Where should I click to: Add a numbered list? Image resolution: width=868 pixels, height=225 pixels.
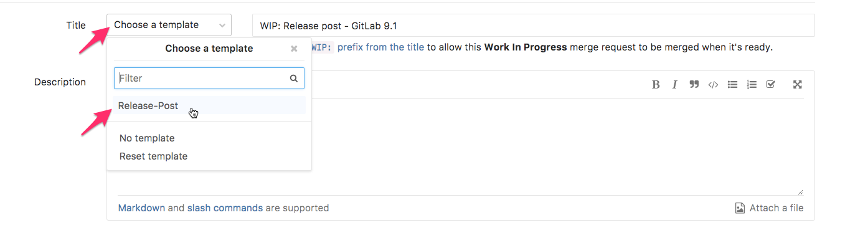coord(752,85)
